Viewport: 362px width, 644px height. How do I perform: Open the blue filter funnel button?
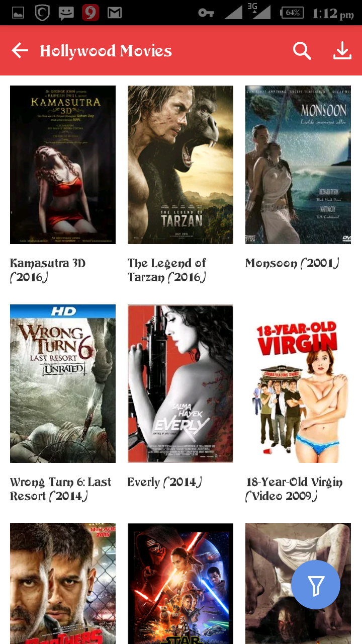click(x=316, y=585)
